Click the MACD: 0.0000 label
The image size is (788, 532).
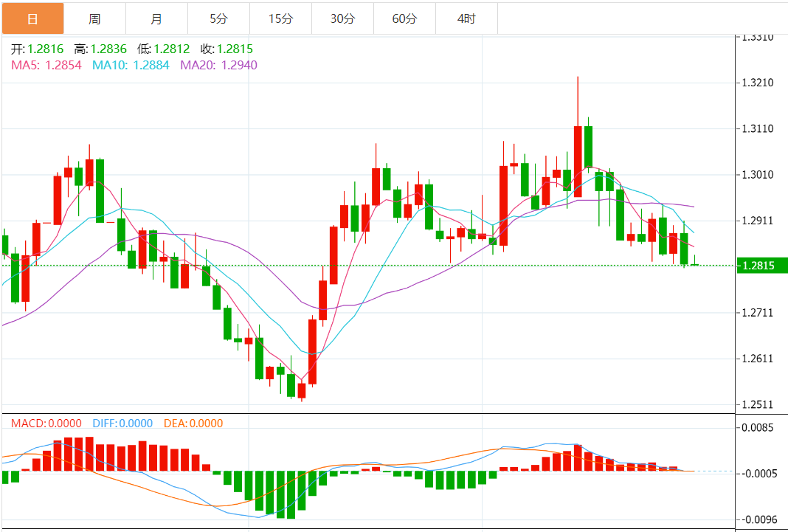tap(46, 424)
